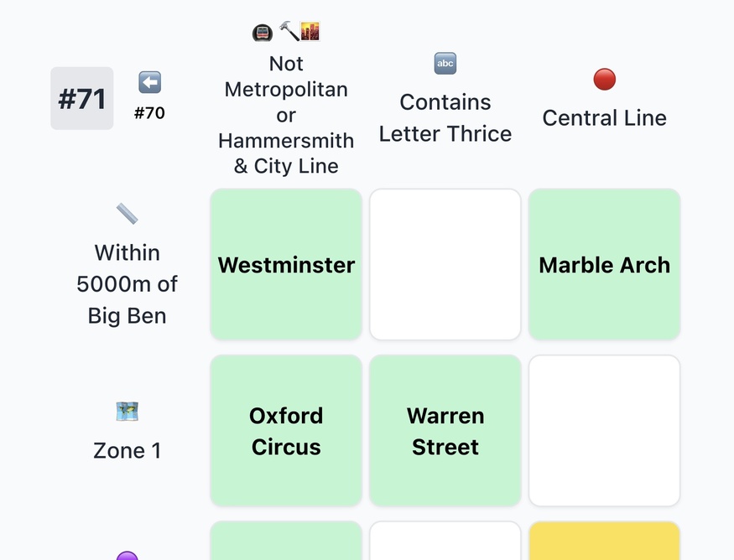Image resolution: width=734 pixels, height=560 pixels.
Task: Click the metro train emoji icon
Action: click(263, 33)
